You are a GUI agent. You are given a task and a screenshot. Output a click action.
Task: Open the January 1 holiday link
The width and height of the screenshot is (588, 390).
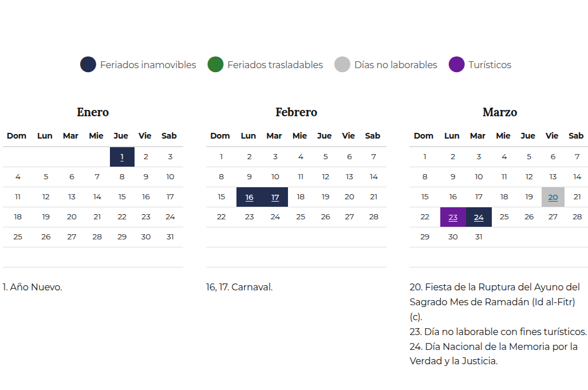[122, 157]
